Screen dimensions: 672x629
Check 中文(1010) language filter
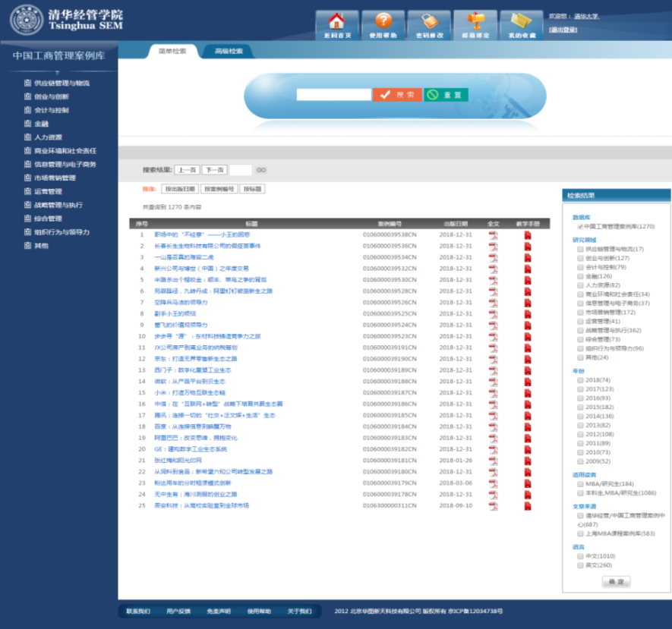(x=580, y=556)
